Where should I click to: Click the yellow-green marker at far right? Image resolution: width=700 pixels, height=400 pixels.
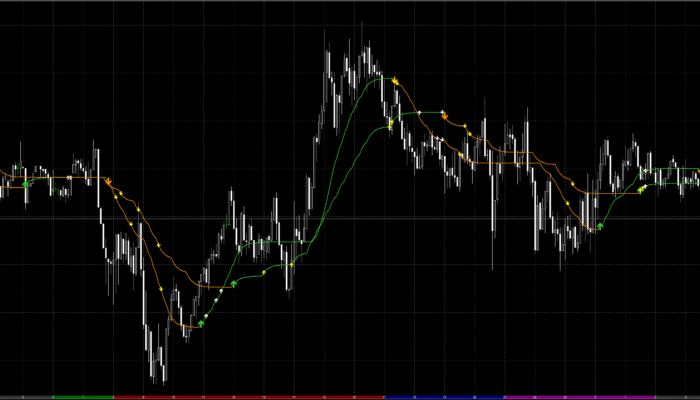click(642, 188)
